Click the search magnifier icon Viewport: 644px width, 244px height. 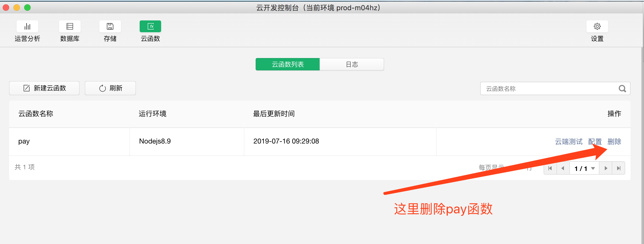point(623,88)
